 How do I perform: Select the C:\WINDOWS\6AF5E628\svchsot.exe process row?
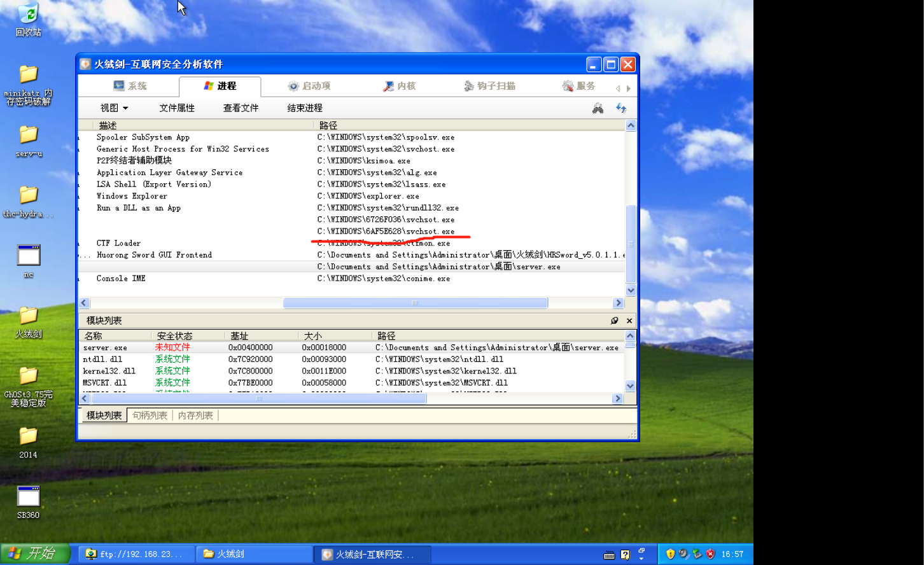pos(352,232)
